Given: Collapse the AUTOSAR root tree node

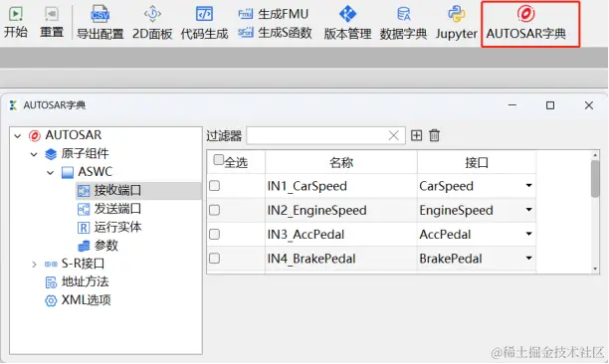Looking at the screenshot, I should click(18, 136).
